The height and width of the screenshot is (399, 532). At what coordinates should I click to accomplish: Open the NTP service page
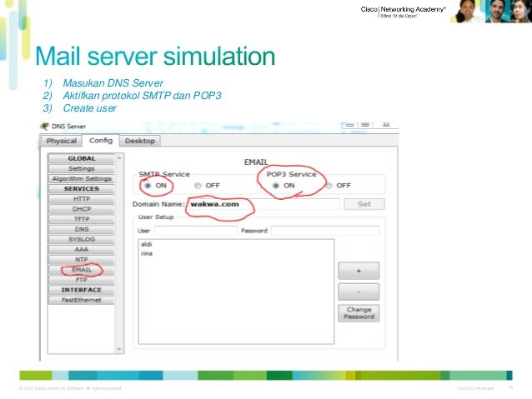(x=82, y=259)
